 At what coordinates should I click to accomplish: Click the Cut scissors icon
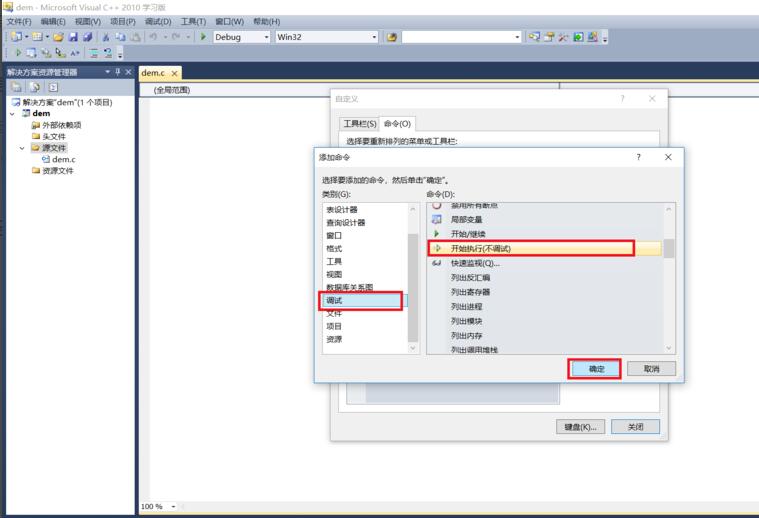(106, 37)
